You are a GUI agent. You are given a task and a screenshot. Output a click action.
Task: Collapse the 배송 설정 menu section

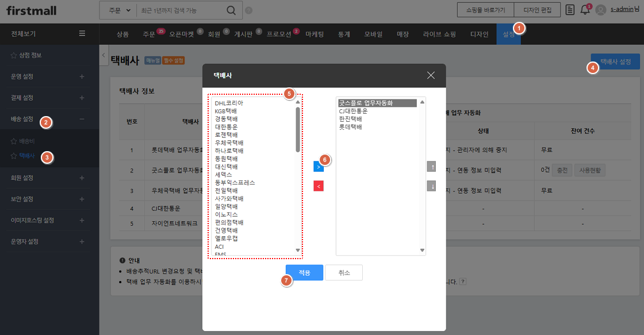[x=82, y=119]
